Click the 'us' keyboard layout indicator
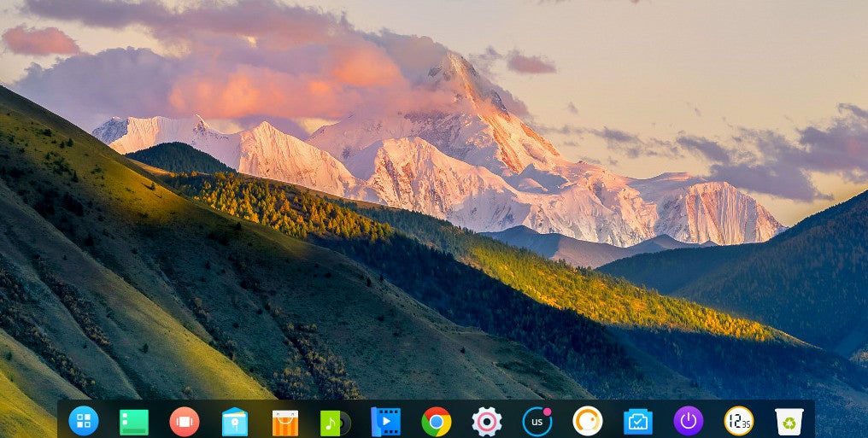868x438 pixels. pos(537,422)
